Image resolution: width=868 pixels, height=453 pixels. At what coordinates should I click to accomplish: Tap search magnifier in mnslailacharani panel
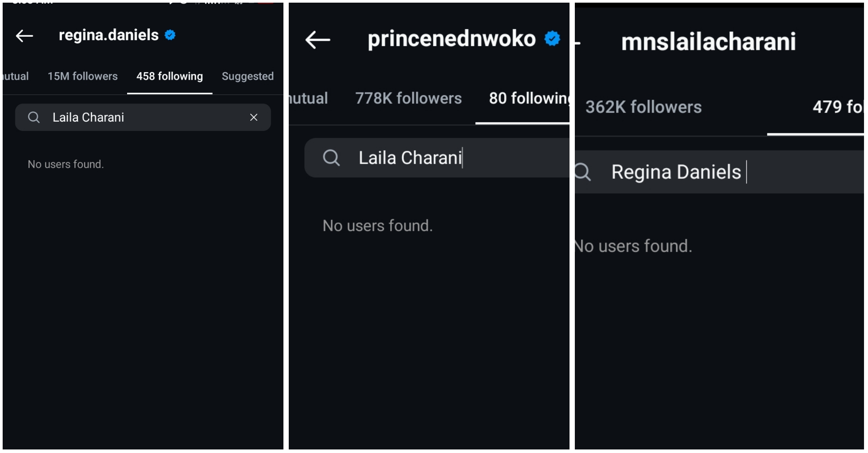click(x=582, y=172)
